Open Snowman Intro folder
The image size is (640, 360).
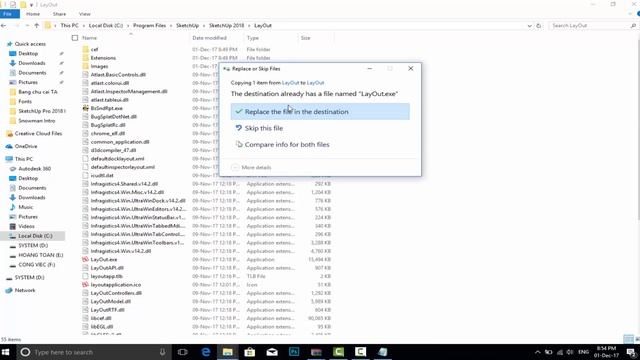(x=36, y=121)
